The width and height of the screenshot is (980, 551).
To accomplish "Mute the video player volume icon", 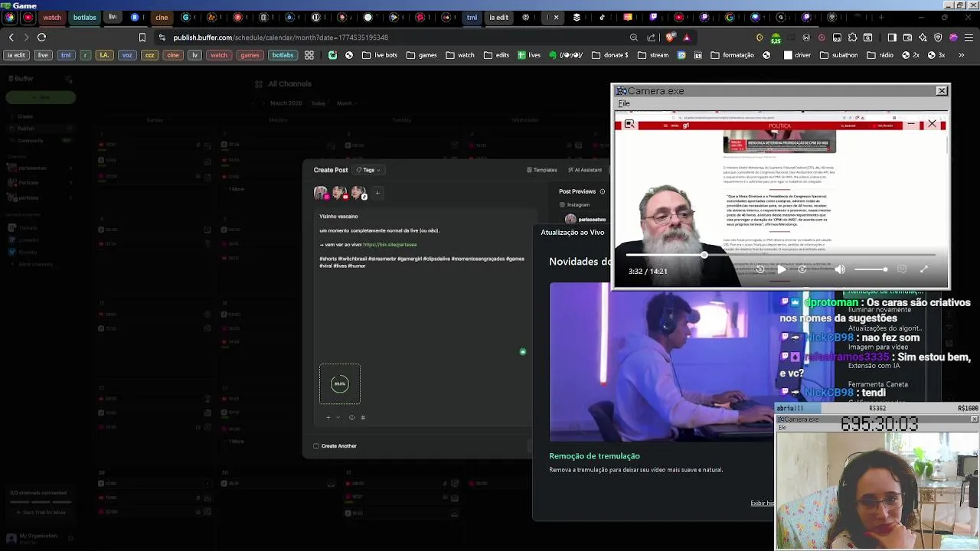I will coord(840,269).
